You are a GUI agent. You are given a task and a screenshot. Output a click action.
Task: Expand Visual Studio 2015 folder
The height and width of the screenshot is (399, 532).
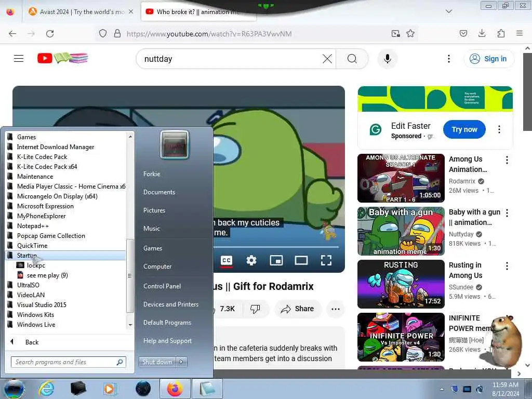tap(42, 304)
